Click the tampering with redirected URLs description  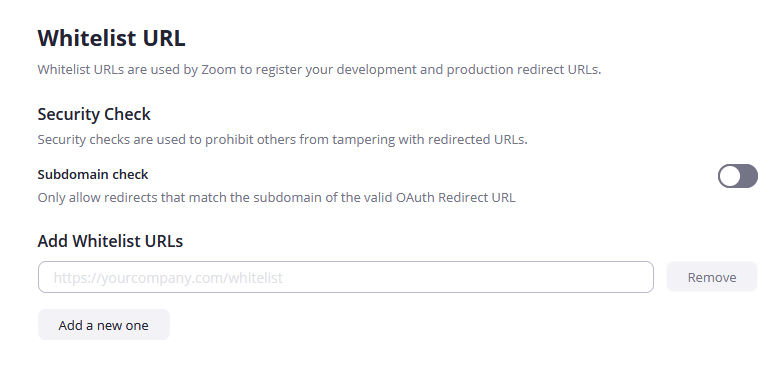pyautogui.click(x=283, y=140)
